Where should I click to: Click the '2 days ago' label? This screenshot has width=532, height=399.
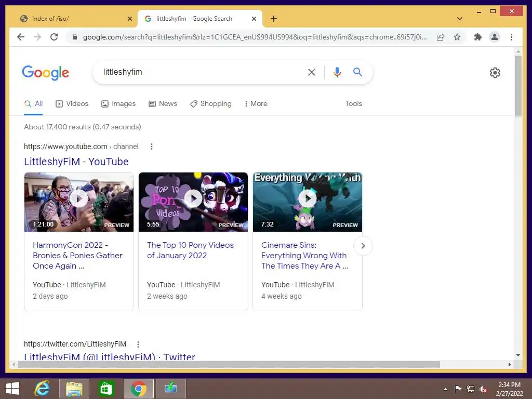(50, 296)
